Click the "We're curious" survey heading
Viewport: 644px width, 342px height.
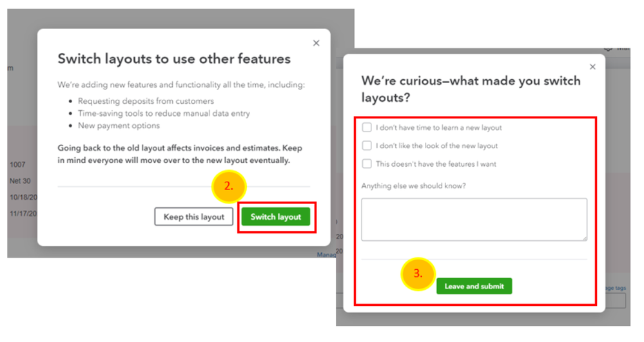[x=471, y=89]
